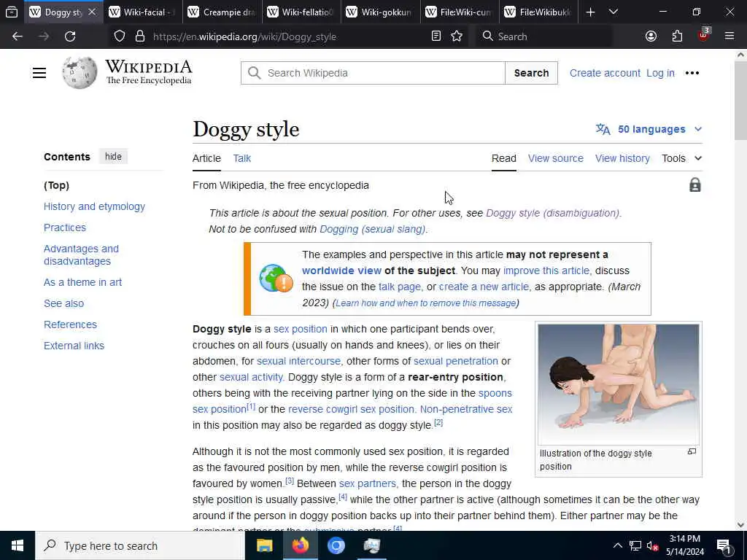Screen dimensions: 747x560
Task: Show hidden system tray icons chevron
Action: coord(617,545)
